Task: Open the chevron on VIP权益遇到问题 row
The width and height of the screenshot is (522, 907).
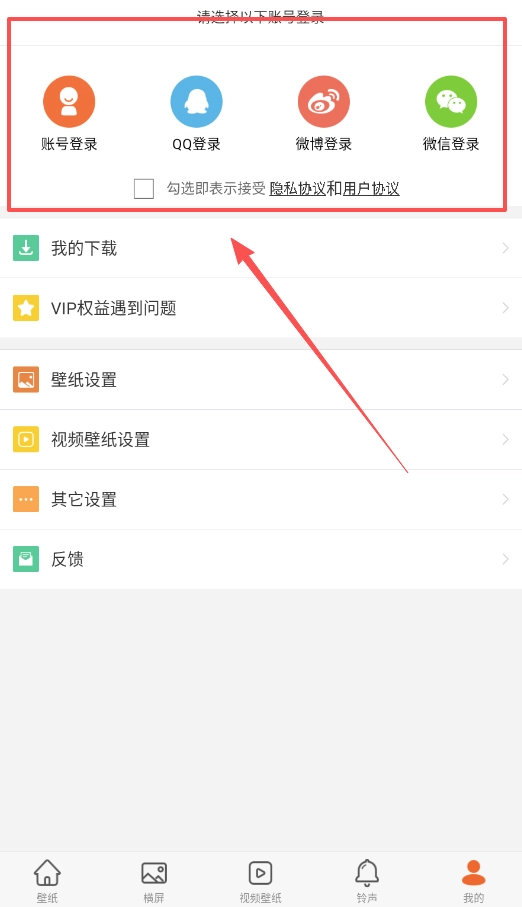Action: [505, 308]
